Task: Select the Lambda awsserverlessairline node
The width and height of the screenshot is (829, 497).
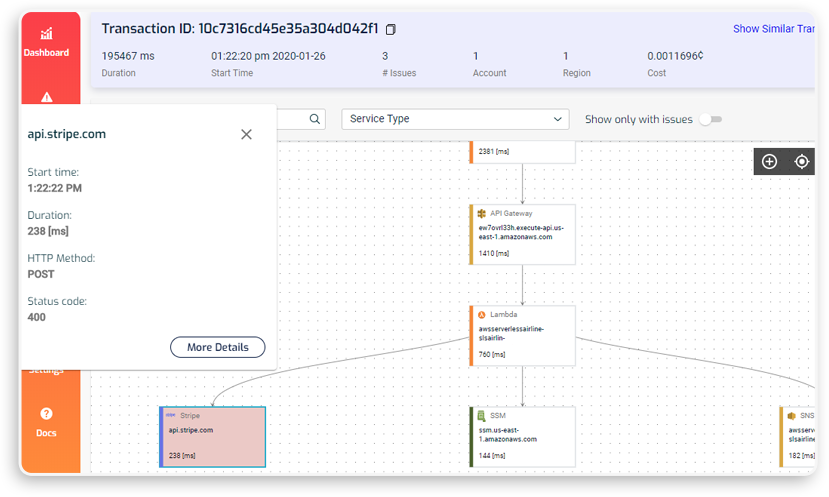Action: coord(522,336)
